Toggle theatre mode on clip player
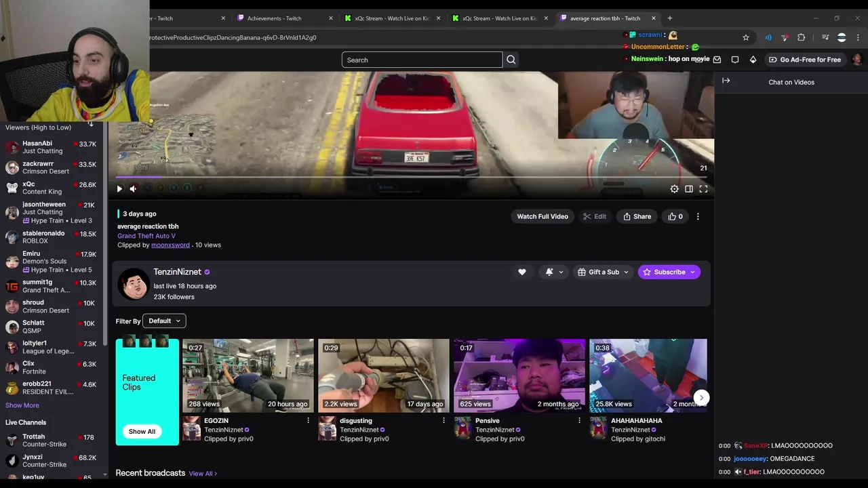868x488 pixels. click(x=689, y=189)
